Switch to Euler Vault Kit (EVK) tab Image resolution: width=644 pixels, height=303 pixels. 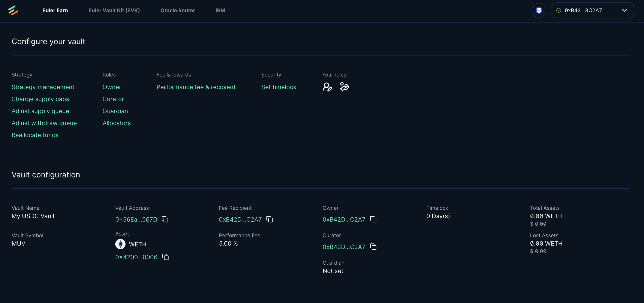(114, 10)
